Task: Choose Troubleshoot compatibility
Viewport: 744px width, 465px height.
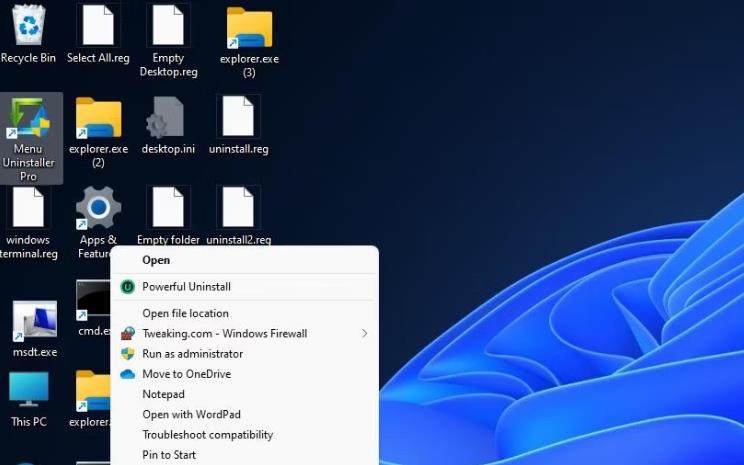Action: pyautogui.click(x=244, y=435)
